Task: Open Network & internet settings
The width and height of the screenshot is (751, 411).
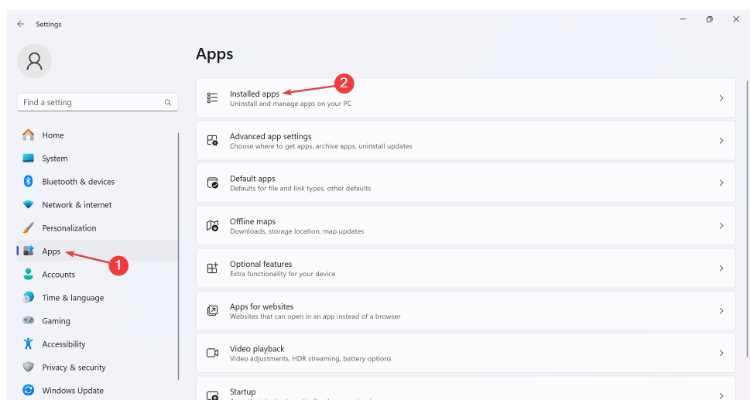Action: click(x=76, y=204)
